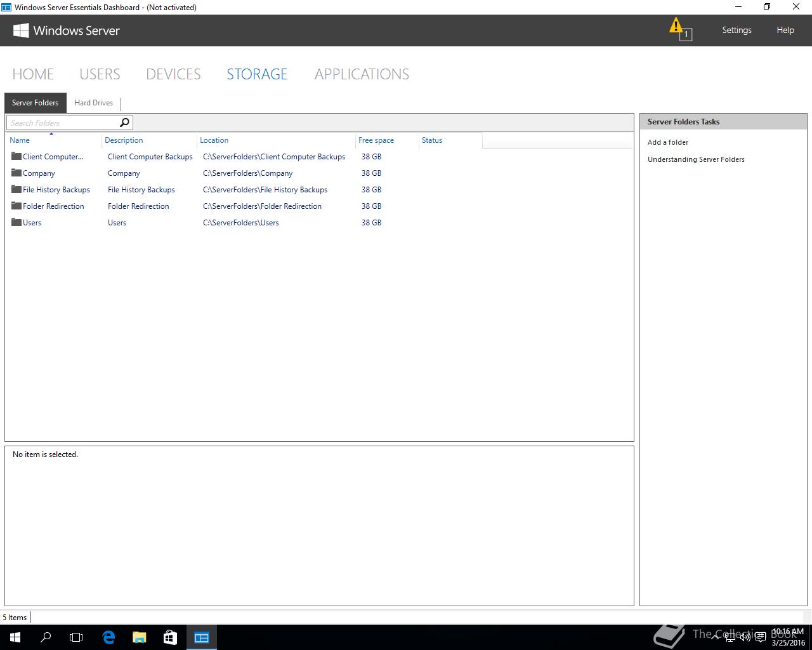Image resolution: width=812 pixels, height=650 pixels.
Task: Open the Windows Start menu
Action: [x=15, y=637]
